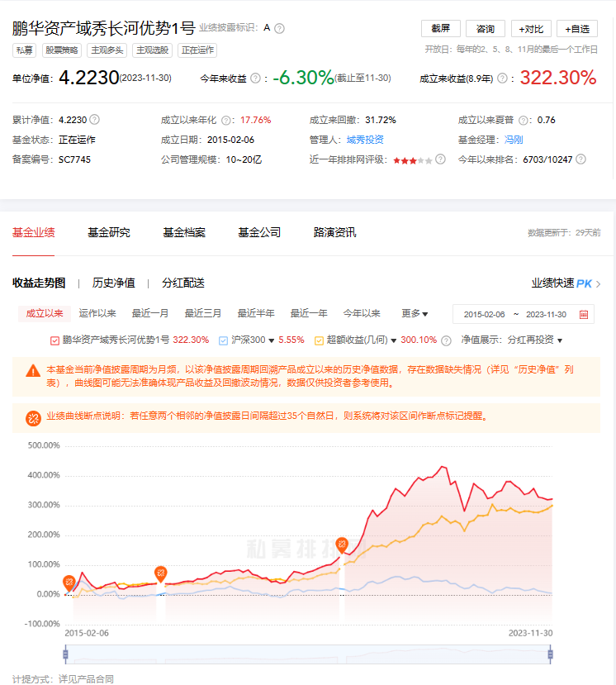Click help icon next to 成立来收益(8.9年)

(x=503, y=78)
